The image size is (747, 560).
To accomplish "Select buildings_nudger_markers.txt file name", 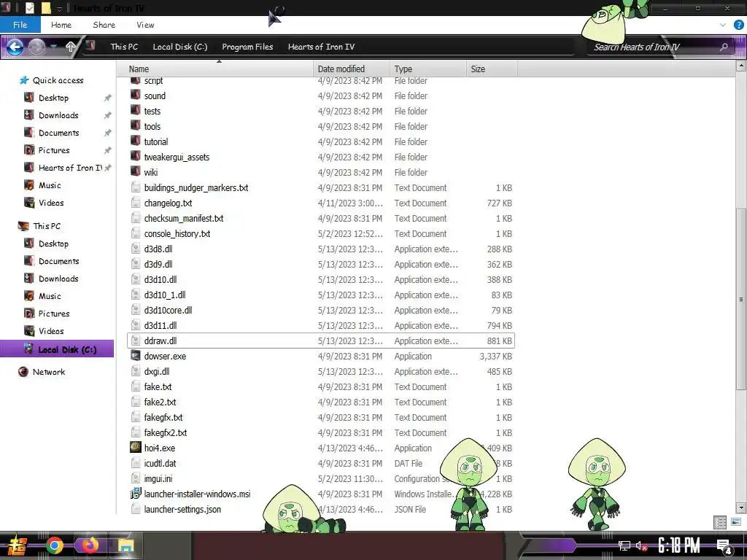I will click(196, 187).
